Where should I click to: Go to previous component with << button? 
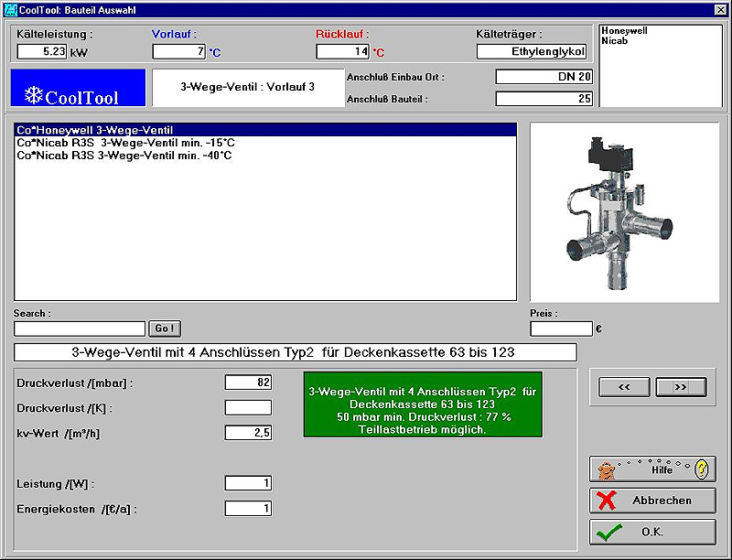coord(625,387)
